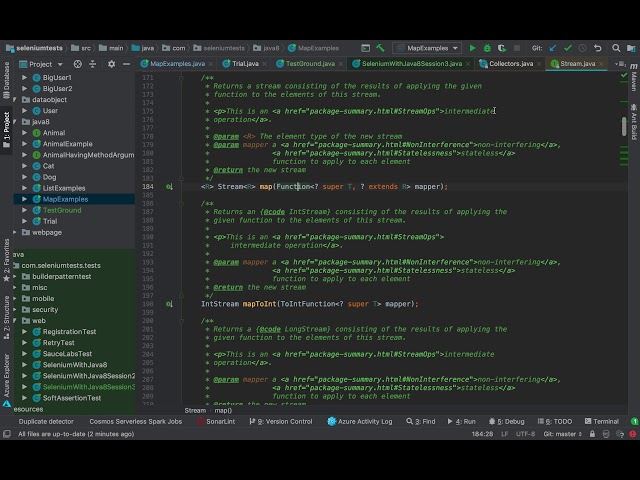Click the read-only lock icon
Image resolution: width=640 pixels, height=480 pixels.
[592, 434]
